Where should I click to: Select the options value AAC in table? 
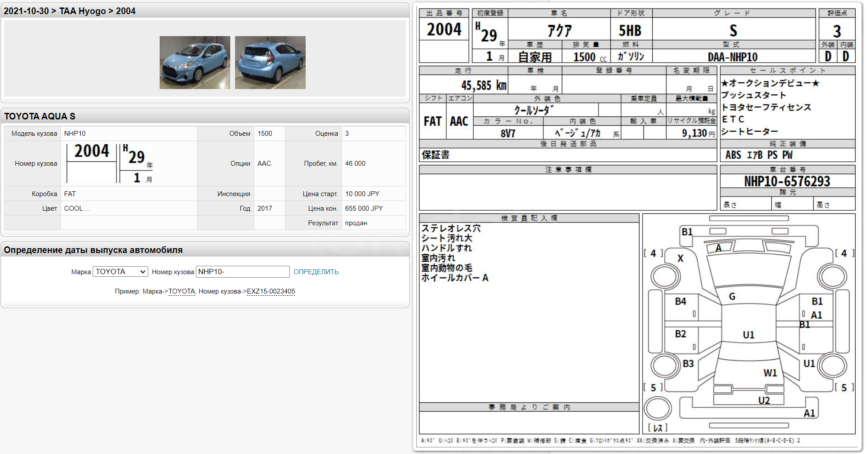pos(264,164)
